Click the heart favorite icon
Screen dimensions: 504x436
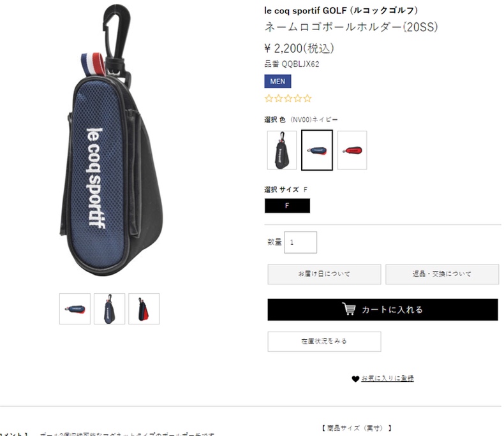pyautogui.click(x=355, y=379)
